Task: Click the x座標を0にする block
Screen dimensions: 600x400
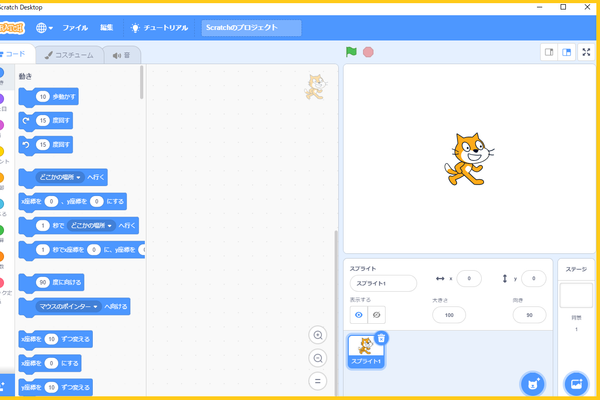Action: point(50,363)
